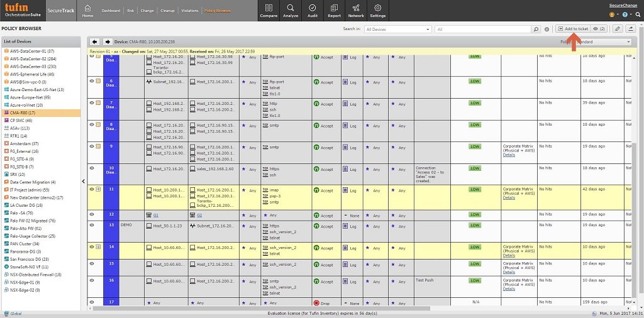Go to next revision with forward arrow
644x318 pixels.
click(107, 41)
